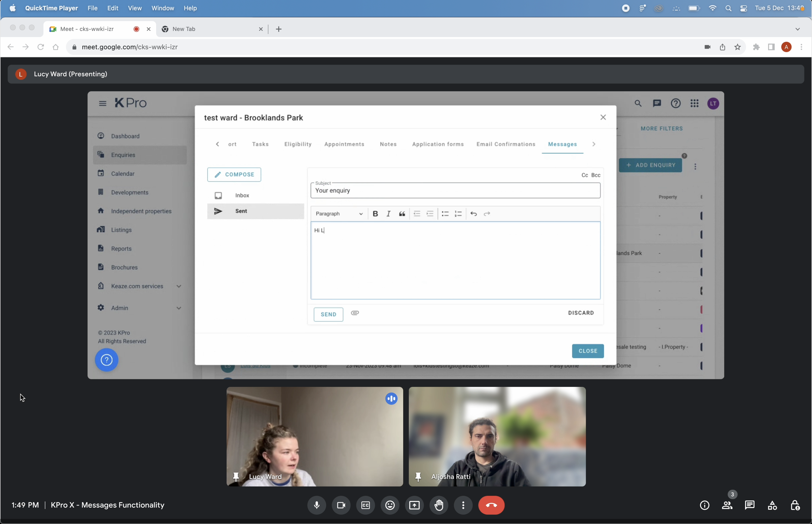
Task: Insert a block quote via the toolbar
Action: coord(402,214)
